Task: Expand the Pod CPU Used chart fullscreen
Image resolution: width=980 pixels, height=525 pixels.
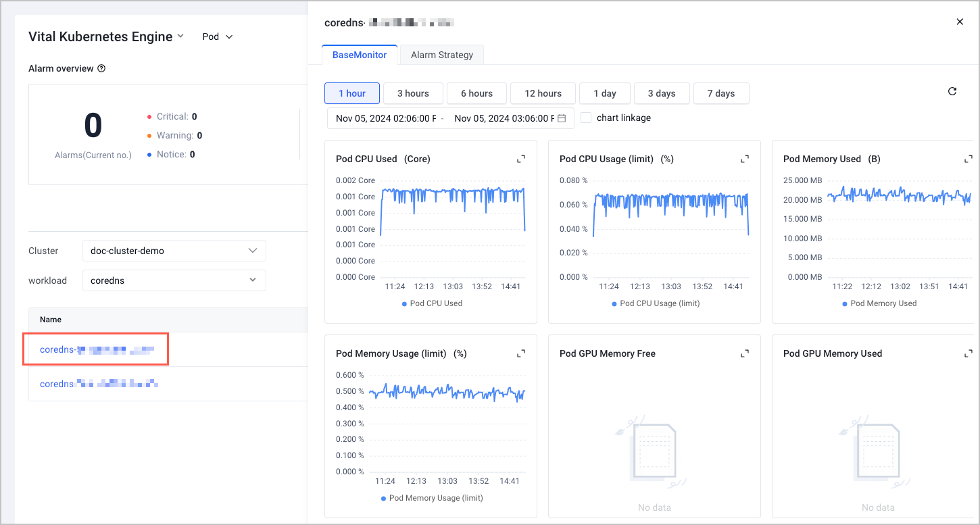Action: pos(521,159)
